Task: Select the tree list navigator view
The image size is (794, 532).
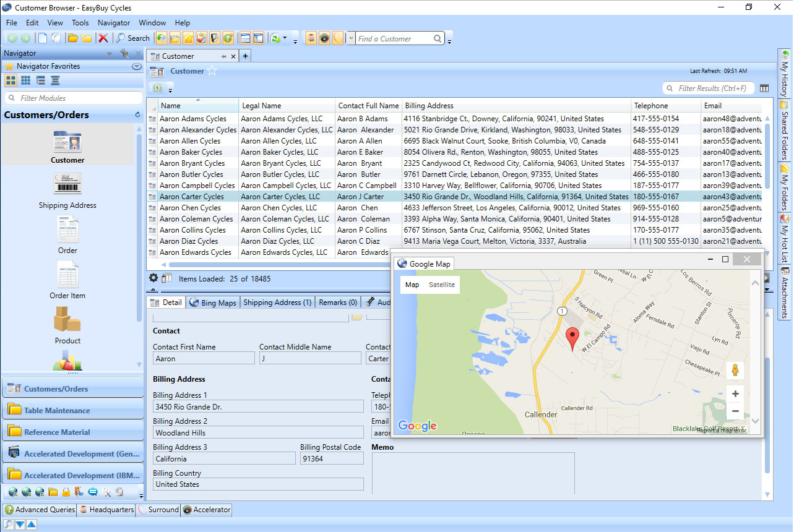Action: click(x=40, y=80)
